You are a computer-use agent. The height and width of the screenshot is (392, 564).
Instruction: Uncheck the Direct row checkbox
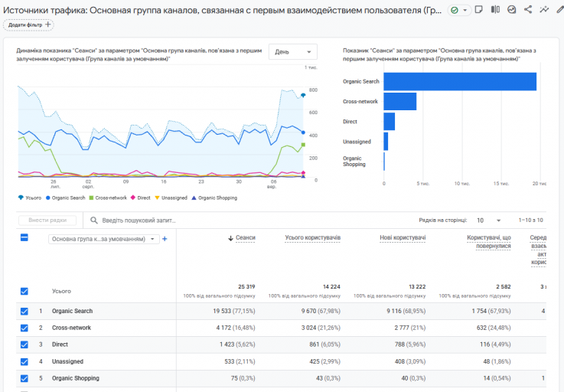click(x=24, y=345)
